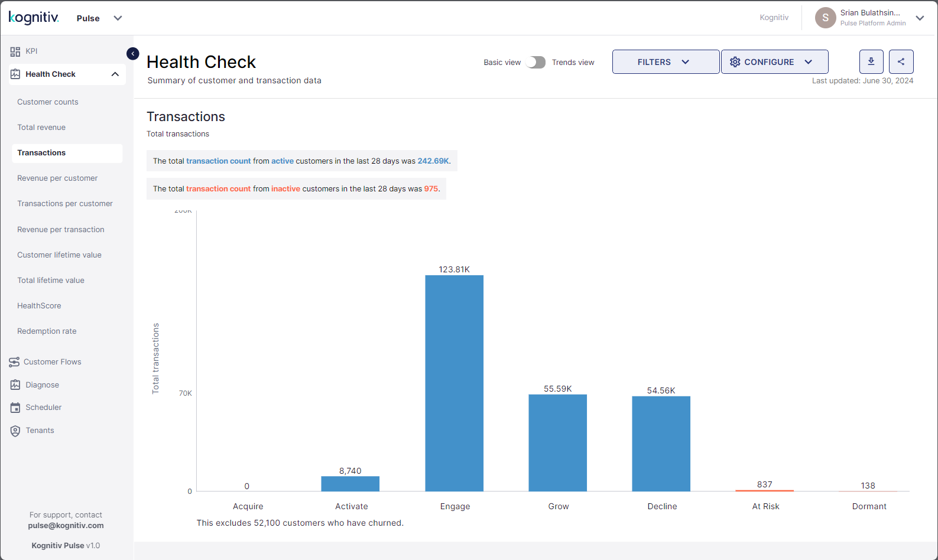
Task: Click the Total transactions y-axis title
Action: 156,359
